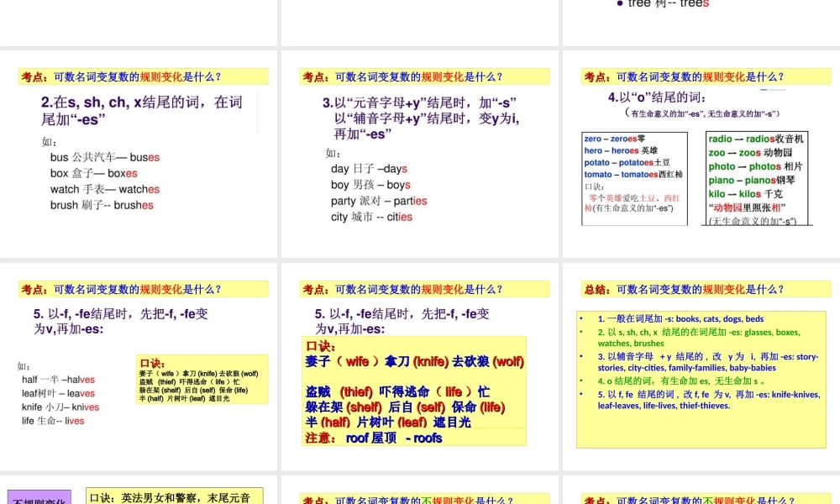Image resolution: width=840 pixels, height=504 pixels.
Task: Click the example 'knife 小刀– knives'
Action: [60, 407]
